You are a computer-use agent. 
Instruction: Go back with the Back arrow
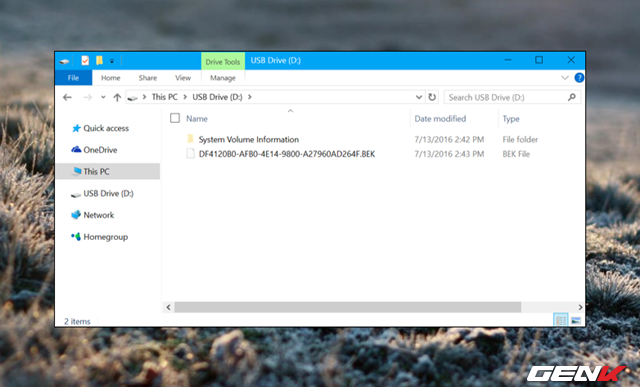click(x=67, y=97)
